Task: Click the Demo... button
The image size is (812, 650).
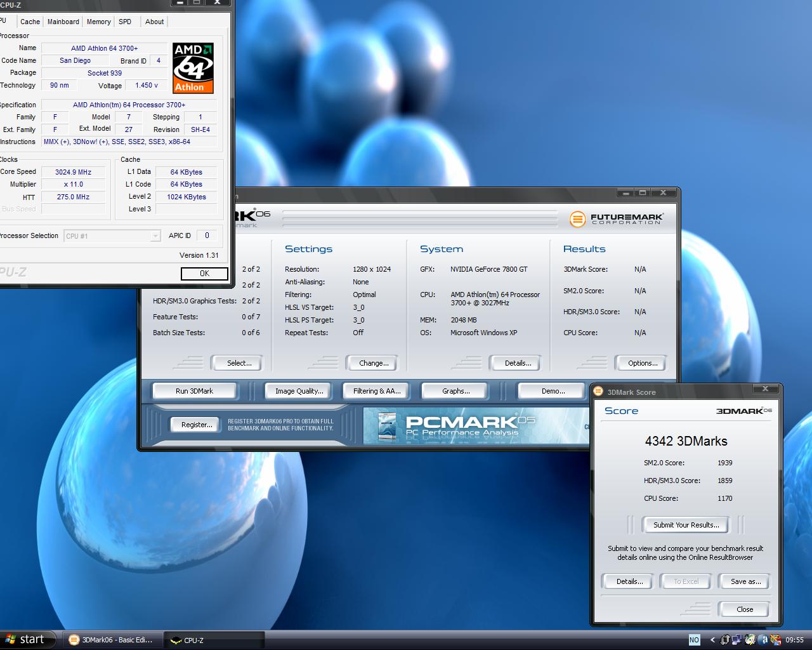Action: (x=553, y=391)
